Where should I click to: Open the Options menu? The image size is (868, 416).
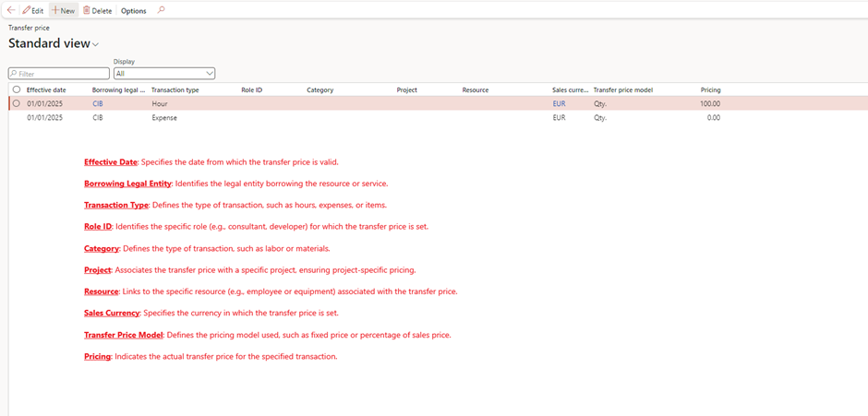133,10
